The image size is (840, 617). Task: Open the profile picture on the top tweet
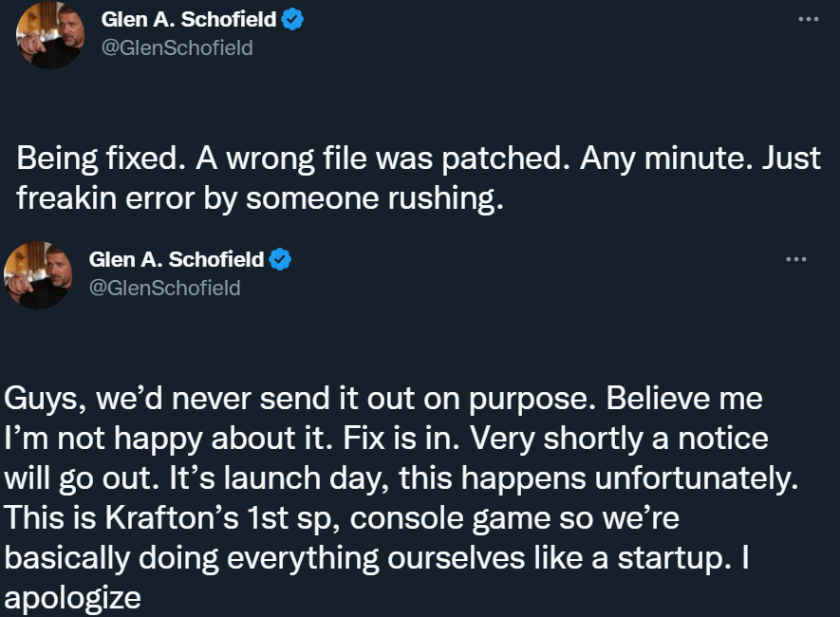click(x=49, y=35)
